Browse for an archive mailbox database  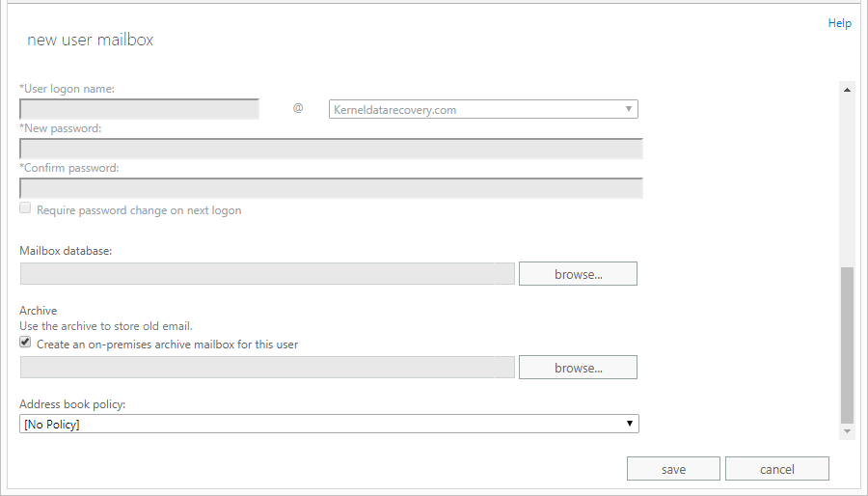(578, 368)
